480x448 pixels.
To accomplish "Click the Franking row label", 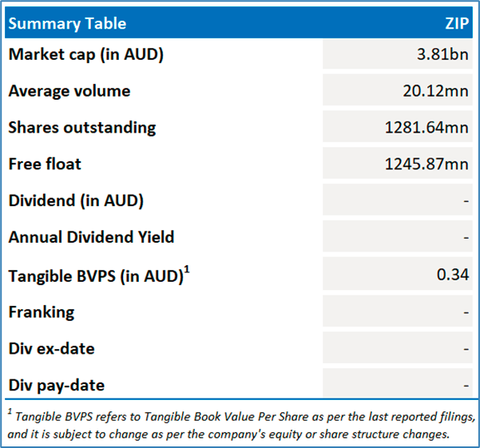I will (x=42, y=312).
